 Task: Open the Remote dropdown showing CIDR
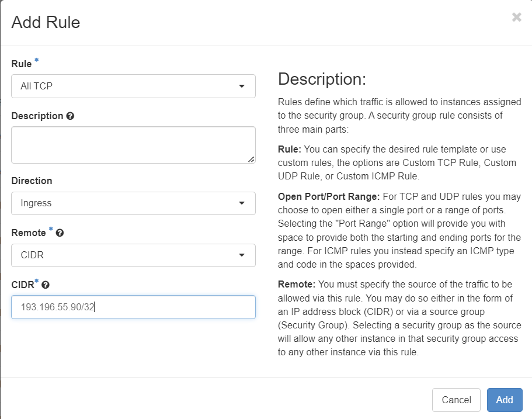pyautogui.click(x=133, y=255)
